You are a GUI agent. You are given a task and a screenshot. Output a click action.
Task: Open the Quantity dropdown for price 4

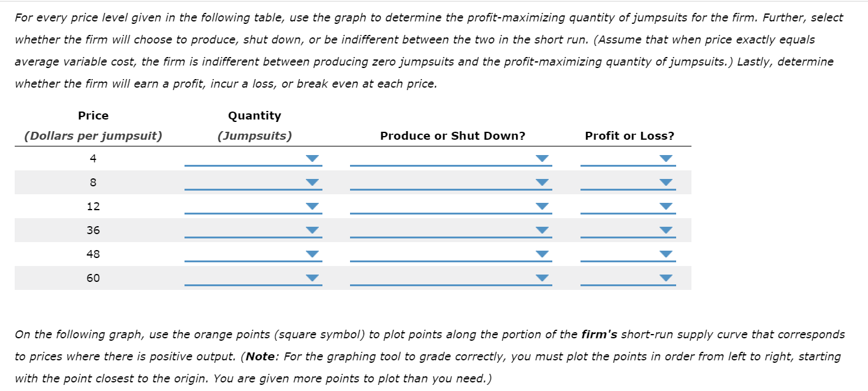(311, 158)
